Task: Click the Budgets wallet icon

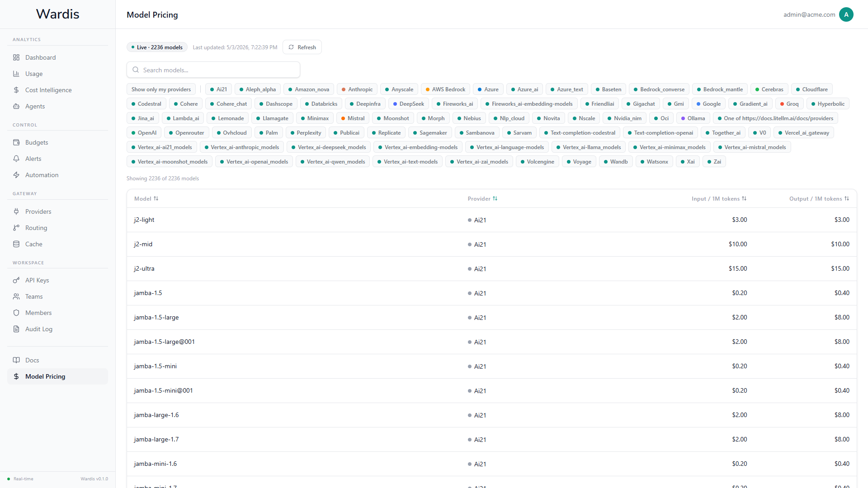Action: tap(16, 142)
